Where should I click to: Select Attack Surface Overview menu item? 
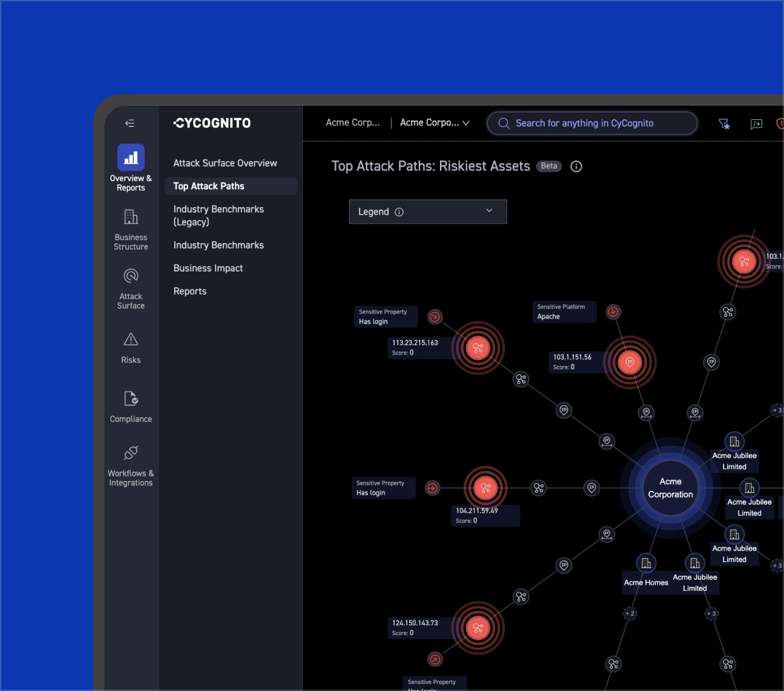tap(225, 163)
